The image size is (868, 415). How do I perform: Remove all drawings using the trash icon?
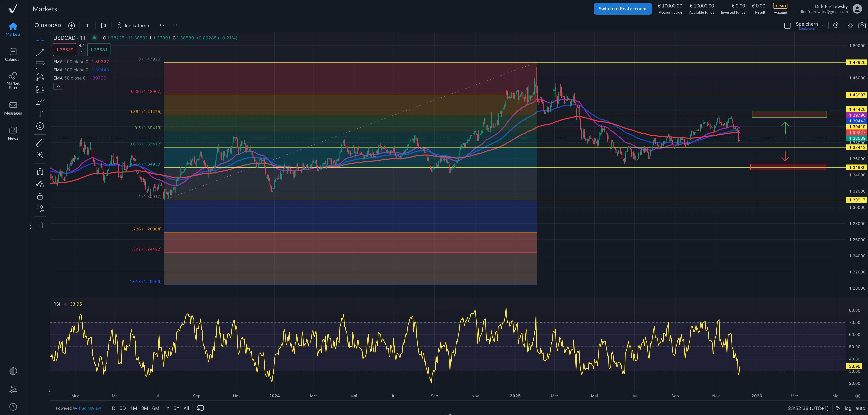40,225
